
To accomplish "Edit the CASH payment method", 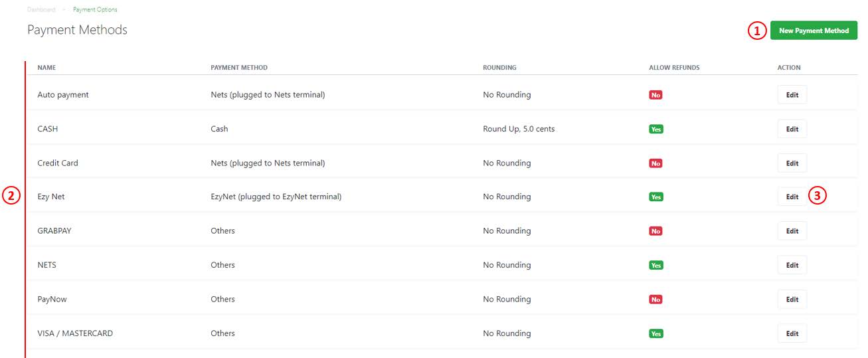I will 792,129.
